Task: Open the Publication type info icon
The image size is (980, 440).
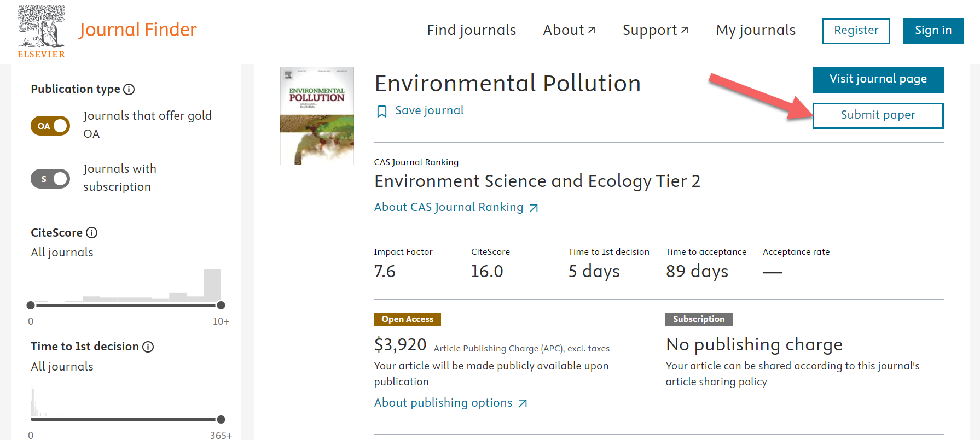Action: 129,89
